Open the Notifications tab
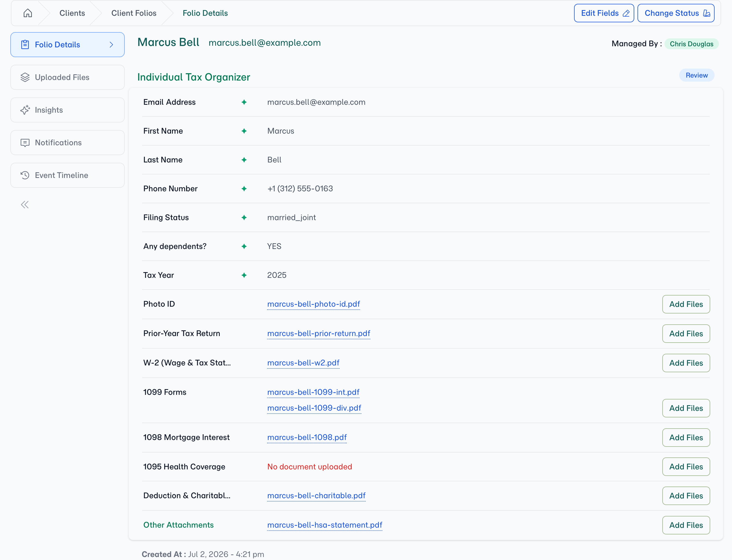Image resolution: width=732 pixels, height=560 pixels. coord(67,143)
